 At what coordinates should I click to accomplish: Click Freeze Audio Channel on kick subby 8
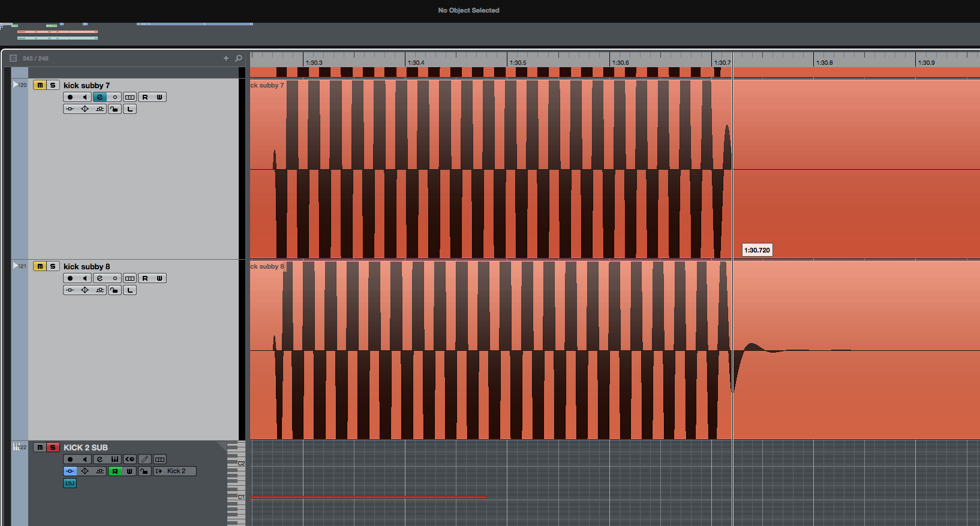point(115,278)
